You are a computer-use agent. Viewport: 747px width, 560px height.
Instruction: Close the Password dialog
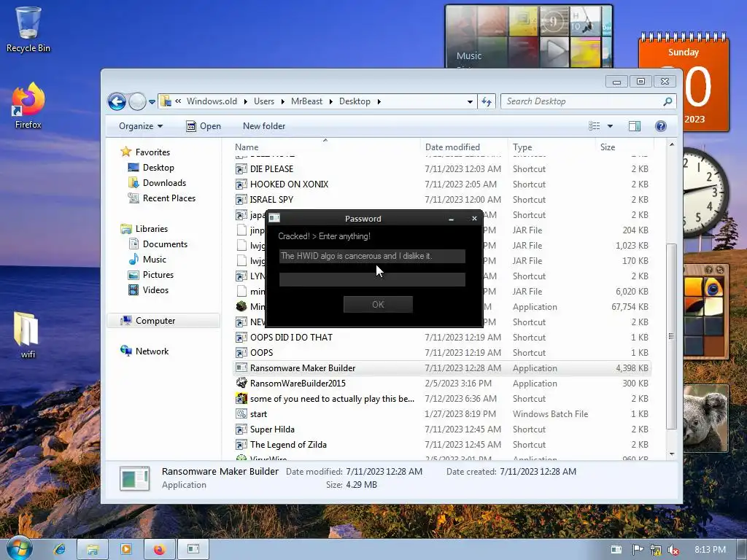[x=474, y=219]
